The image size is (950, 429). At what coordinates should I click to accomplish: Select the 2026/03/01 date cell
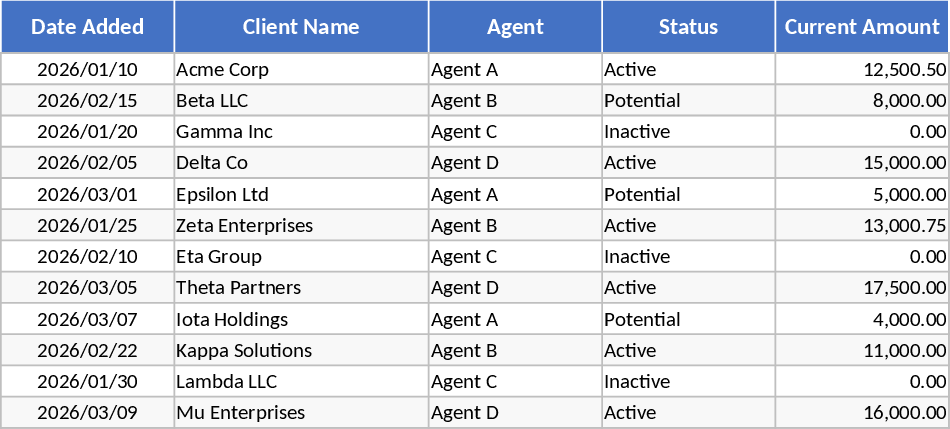(x=87, y=194)
